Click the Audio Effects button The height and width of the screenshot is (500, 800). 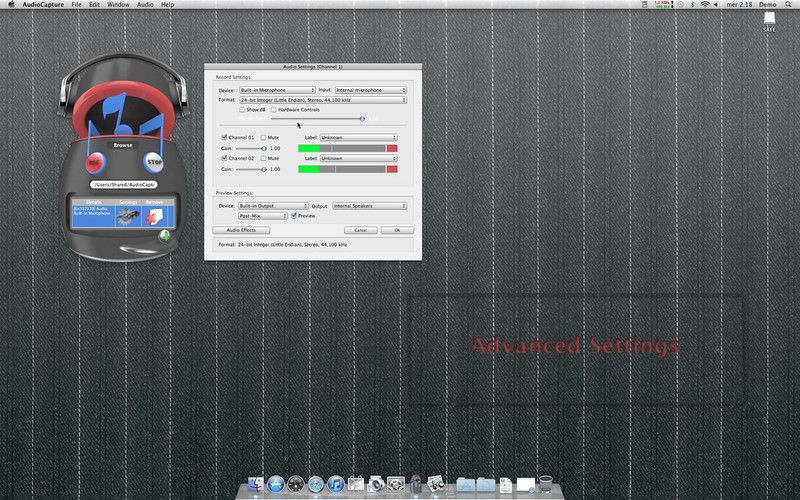click(x=241, y=230)
